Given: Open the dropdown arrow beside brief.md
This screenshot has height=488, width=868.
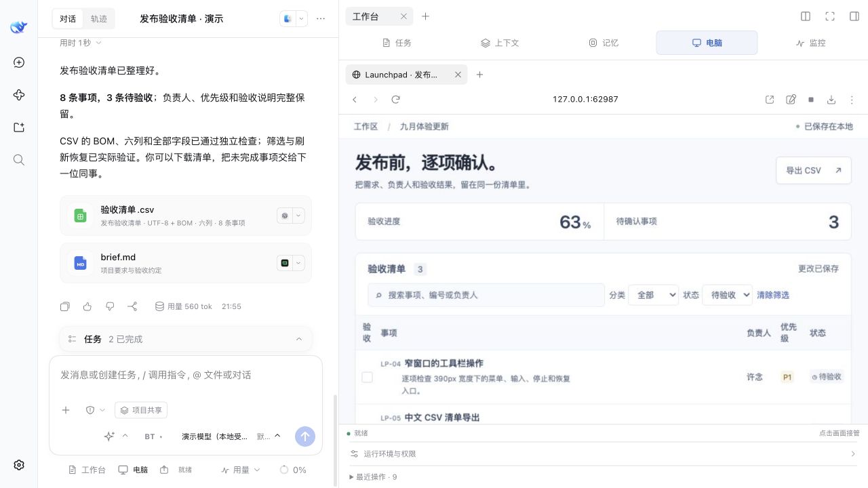Looking at the screenshot, I should coord(298,263).
